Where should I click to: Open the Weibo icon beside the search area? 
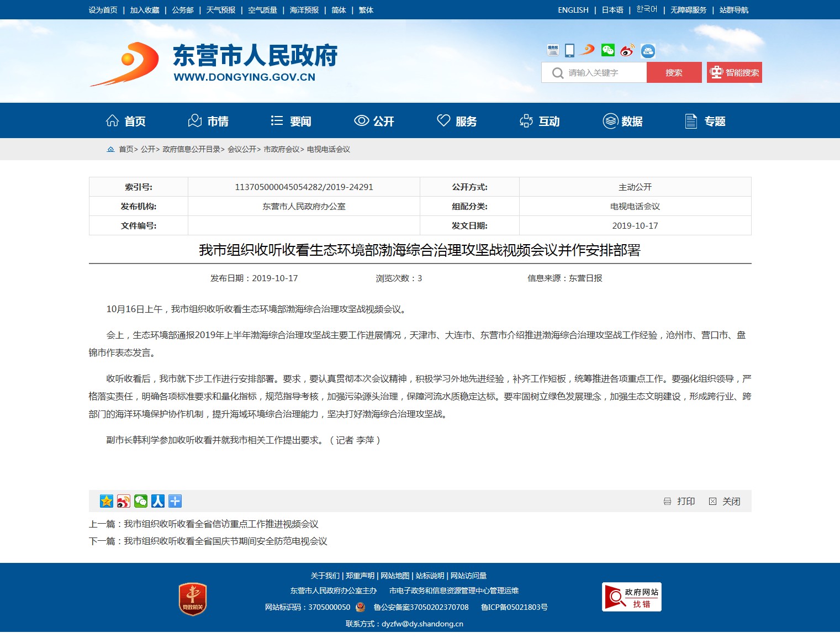coord(627,50)
